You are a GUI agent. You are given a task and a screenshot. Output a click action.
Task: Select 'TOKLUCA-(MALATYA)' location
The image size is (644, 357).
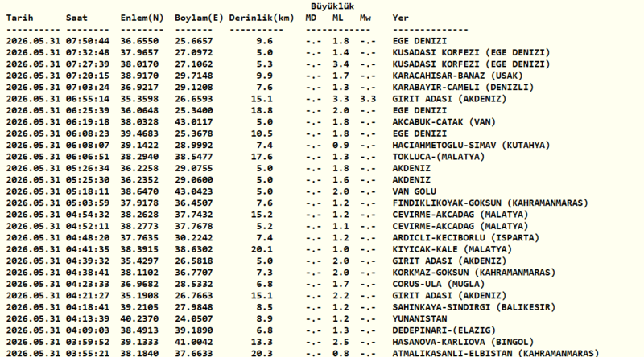coord(439,157)
